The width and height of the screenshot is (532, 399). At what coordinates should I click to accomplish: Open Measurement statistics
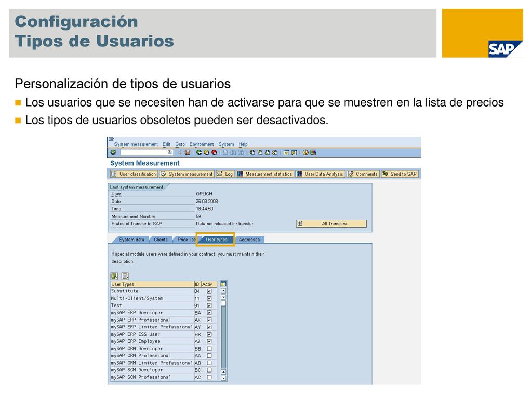(265, 174)
